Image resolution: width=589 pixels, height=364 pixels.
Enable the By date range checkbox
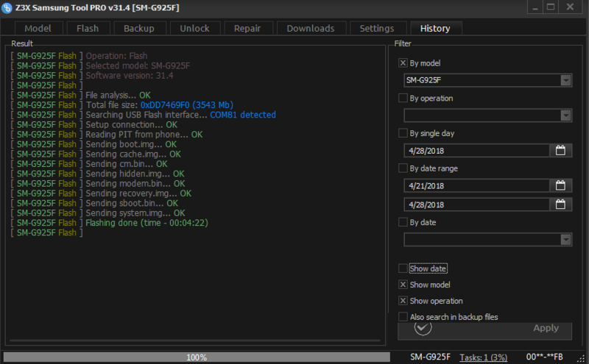click(x=403, y=168)
